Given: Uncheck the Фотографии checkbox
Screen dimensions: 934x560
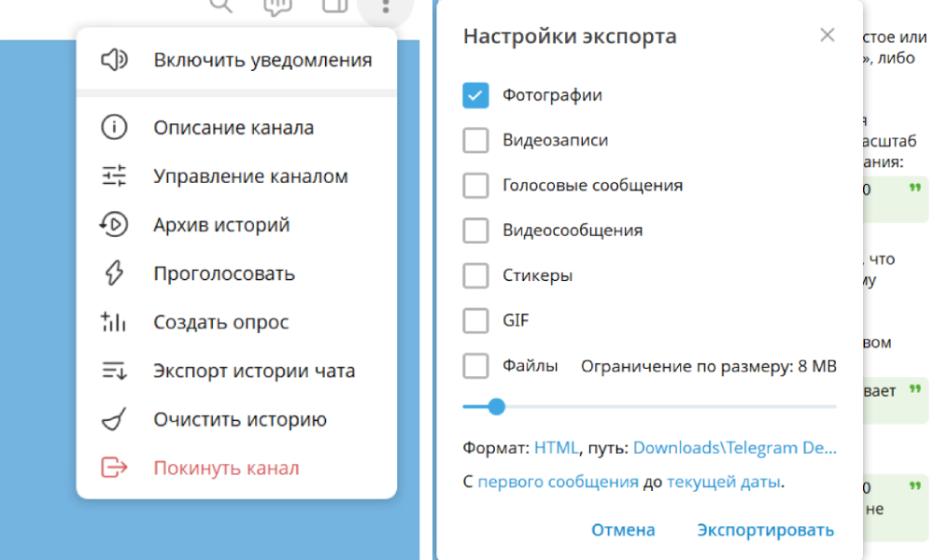Looking at the screenshot, I should [x=475, y=95].
